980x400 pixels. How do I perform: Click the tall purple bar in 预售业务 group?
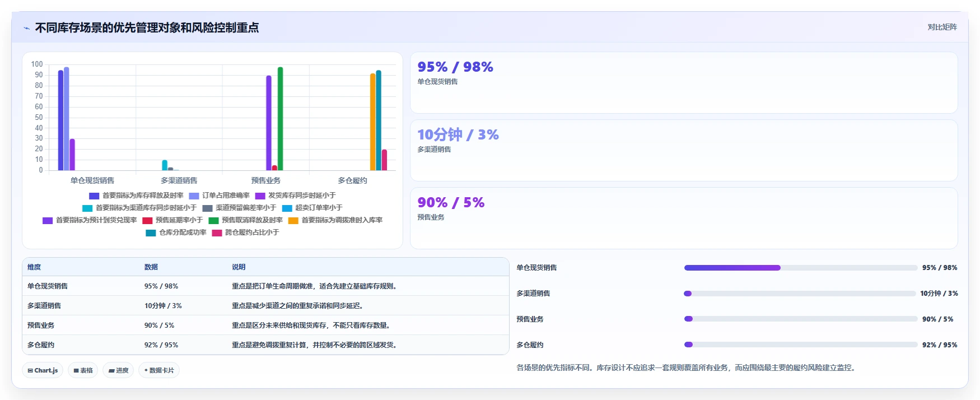269,123
